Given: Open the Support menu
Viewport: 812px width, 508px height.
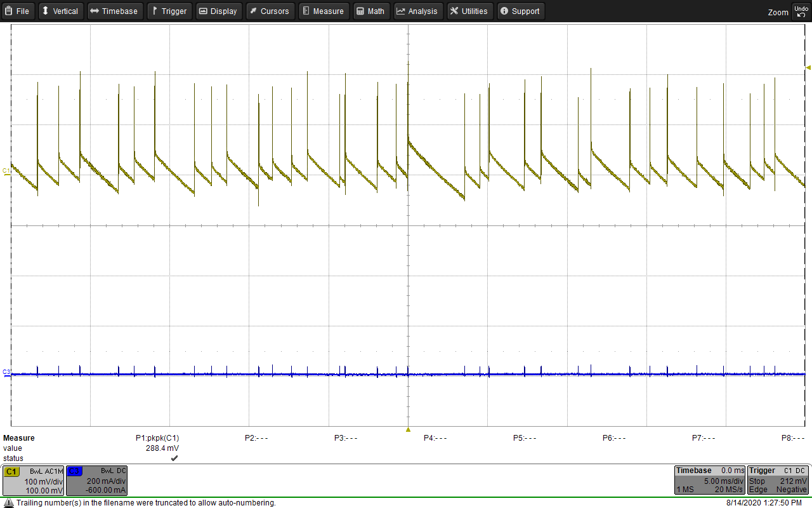Looking at the screenshot, I should click(520, 11).
